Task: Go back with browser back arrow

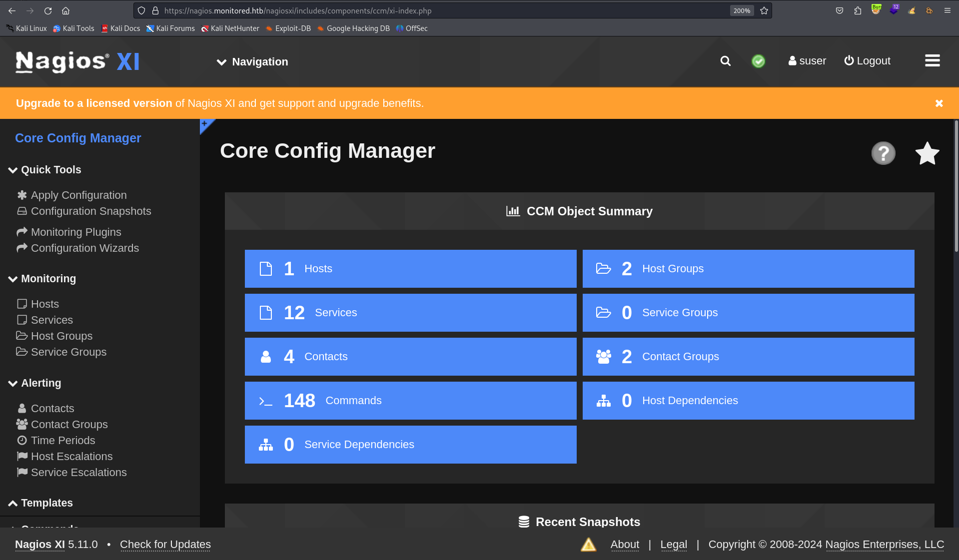Action: 12,10
